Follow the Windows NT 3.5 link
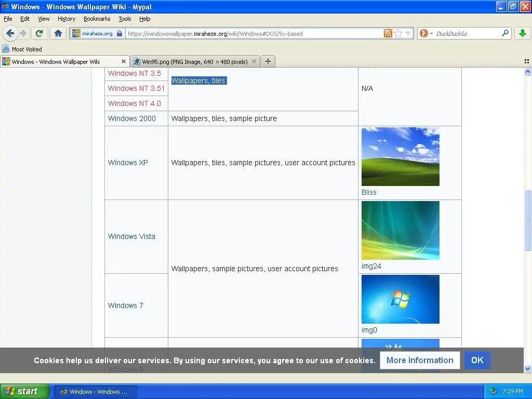Viewport: 532px width, 399px height. tap(135, 73)
